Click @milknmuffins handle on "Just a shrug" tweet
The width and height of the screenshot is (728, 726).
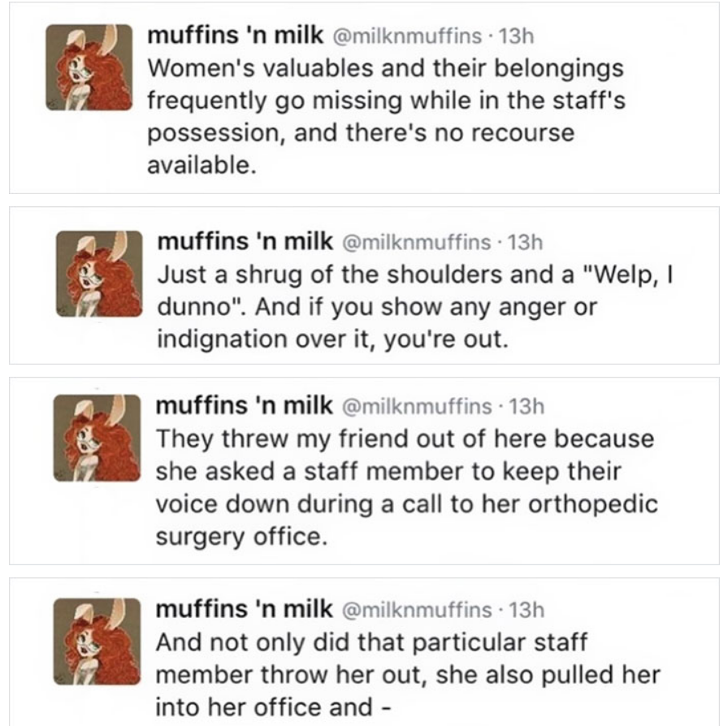click(x=405, y=242)
